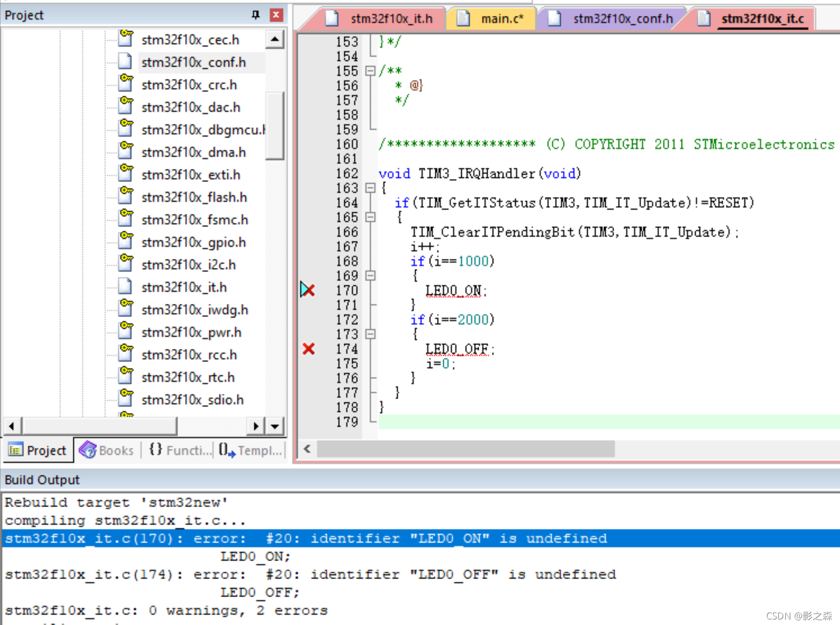Click the stm32f10x_cec.h file icon
Image resolution: width=840 pixels, height=625 pixels.
click(x=125, y=38)
